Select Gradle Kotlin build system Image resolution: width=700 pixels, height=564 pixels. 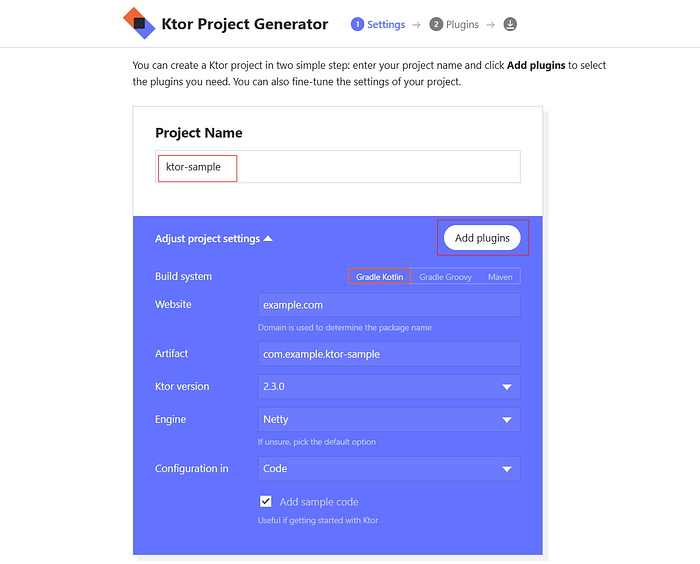pyautogui.click(x=379, y=276)
